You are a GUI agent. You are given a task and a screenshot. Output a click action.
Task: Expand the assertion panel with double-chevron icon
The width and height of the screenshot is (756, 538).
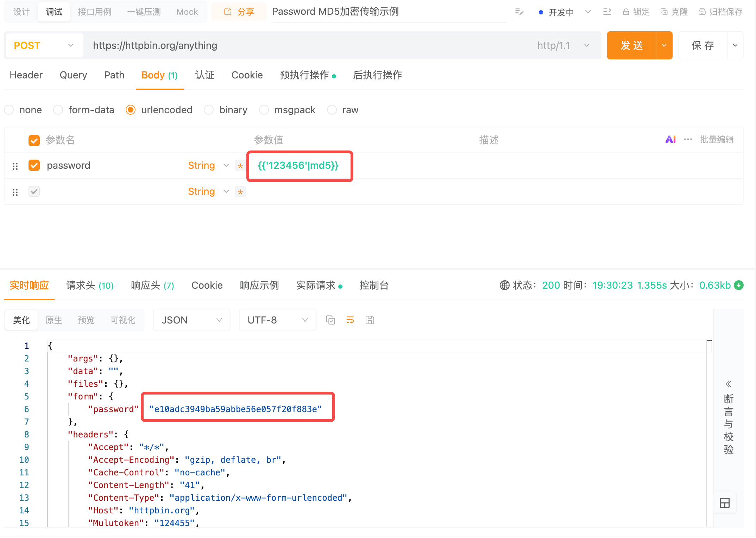728,384
